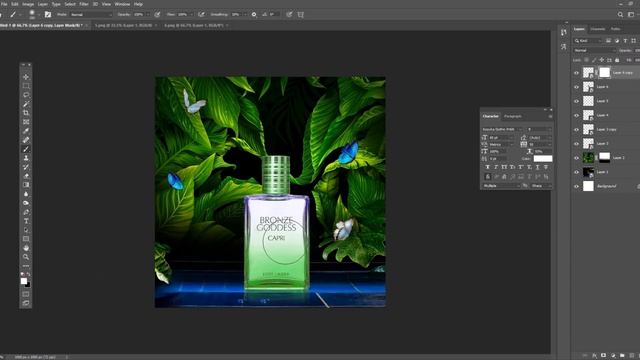This screenshot has height=360, width=640.
Task: Open the File menu
Action: tap(4, 4)
